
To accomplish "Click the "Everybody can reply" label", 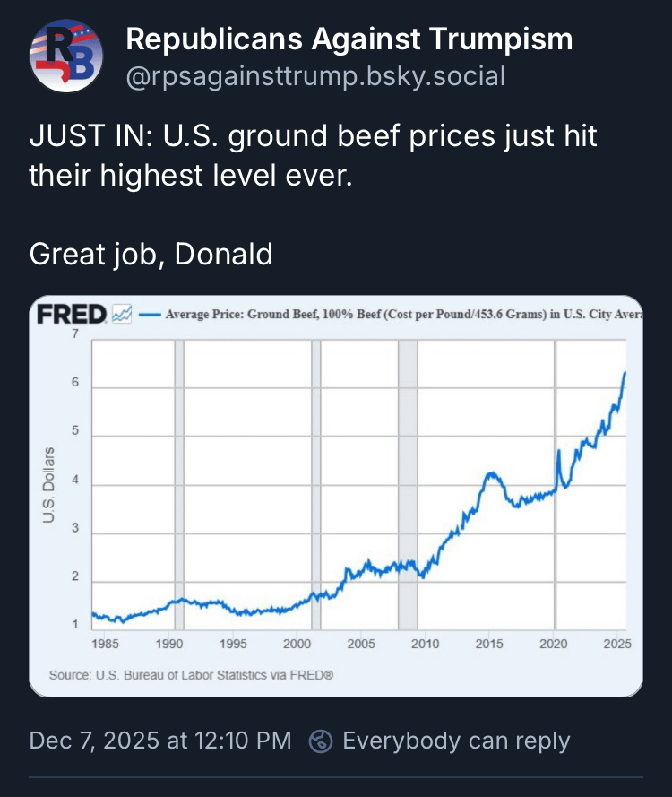I will point(456,741).
